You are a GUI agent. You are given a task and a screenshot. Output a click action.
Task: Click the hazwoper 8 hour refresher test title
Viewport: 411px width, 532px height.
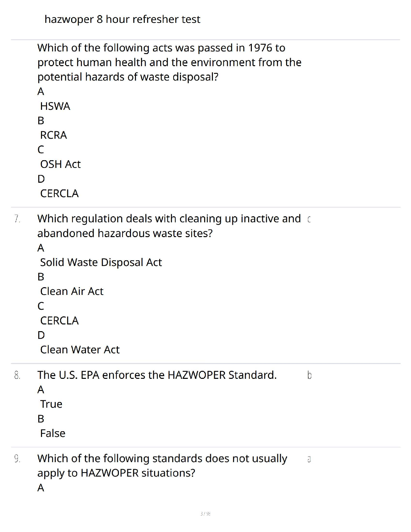tap(122, 19)
